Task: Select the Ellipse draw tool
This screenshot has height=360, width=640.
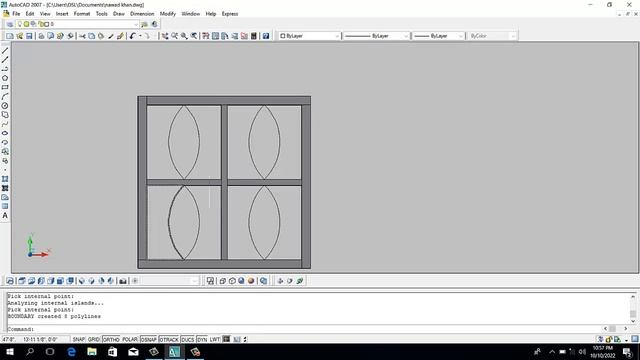Action: (5, 133)
